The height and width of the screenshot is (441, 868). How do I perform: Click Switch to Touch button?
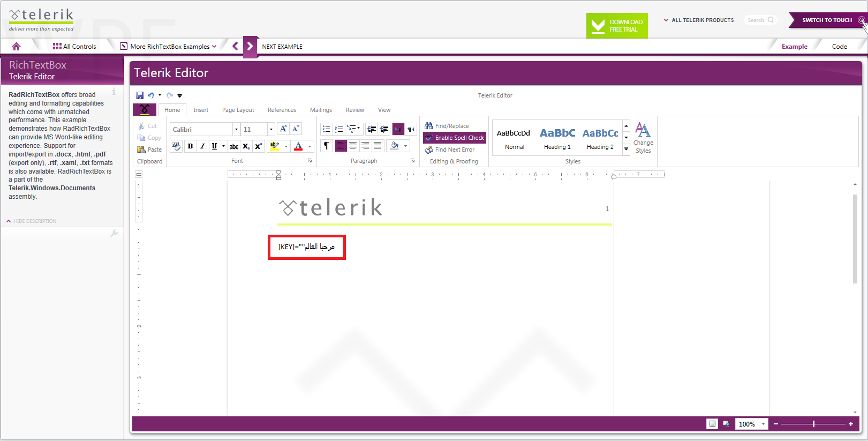(828, 20)
